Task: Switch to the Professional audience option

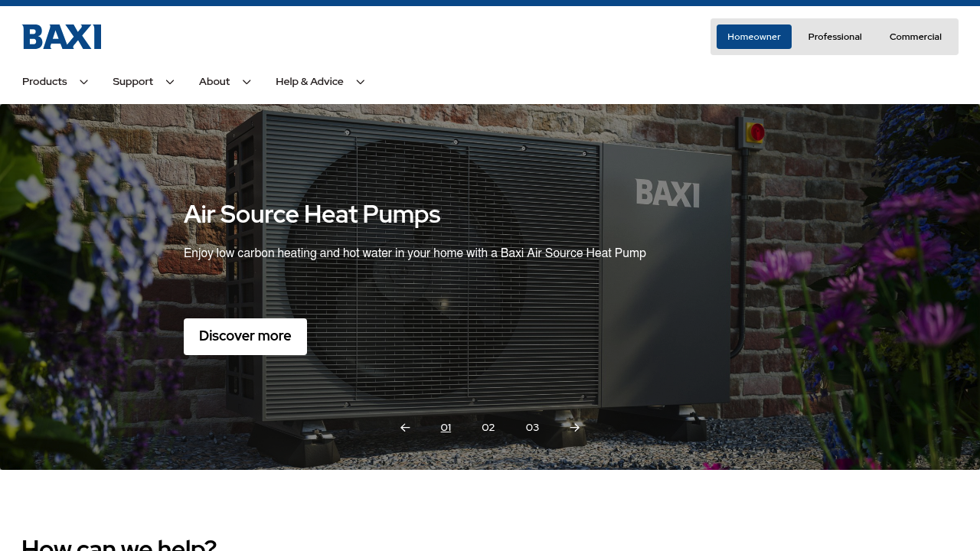Action: (835, 37)
